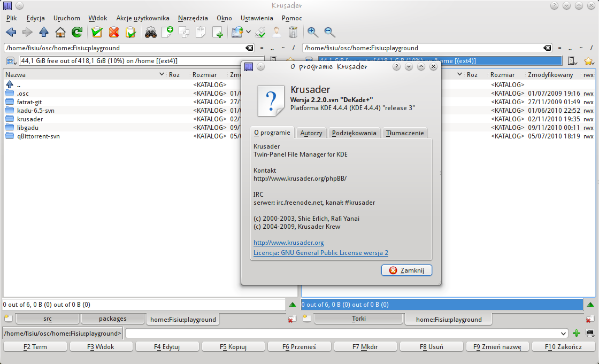Click the user profile toolbar icon
Screen dimensions: 599x364
277,32
